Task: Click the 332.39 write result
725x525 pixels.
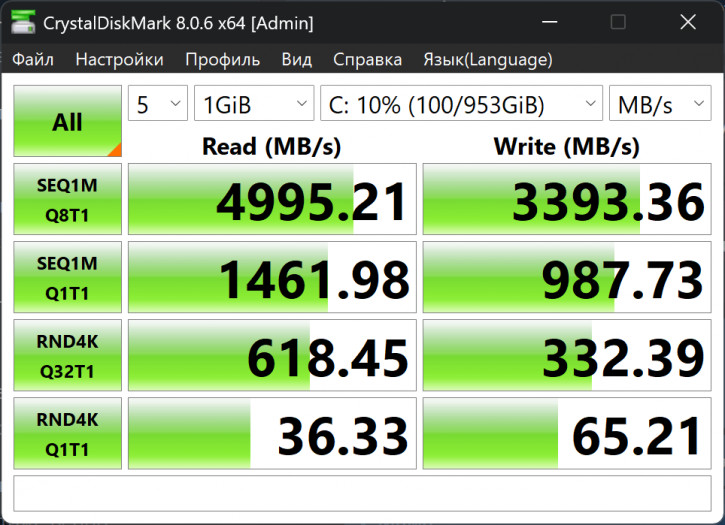Action: coord(567,355)
